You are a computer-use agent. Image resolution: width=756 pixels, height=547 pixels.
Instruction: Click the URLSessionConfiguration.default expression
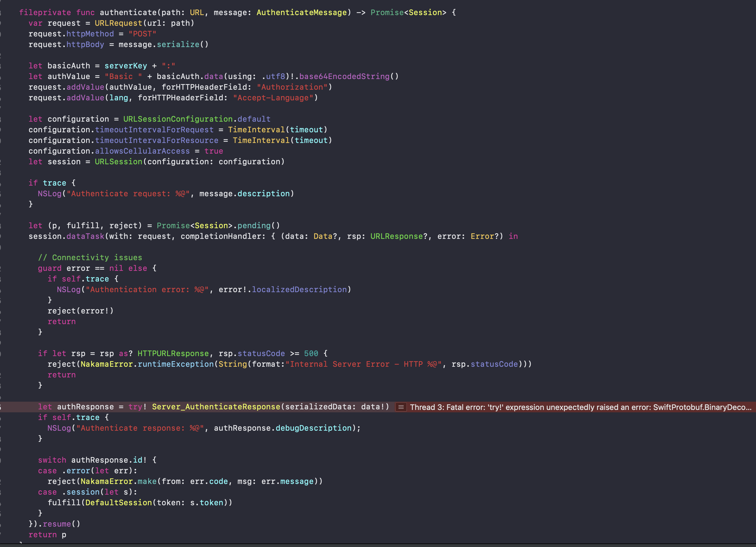197,119
